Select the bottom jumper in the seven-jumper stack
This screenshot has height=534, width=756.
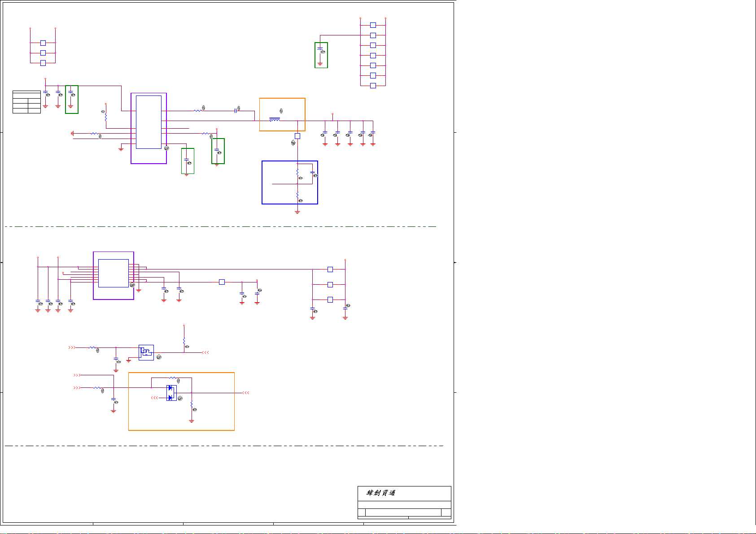[x=373, y=86]
